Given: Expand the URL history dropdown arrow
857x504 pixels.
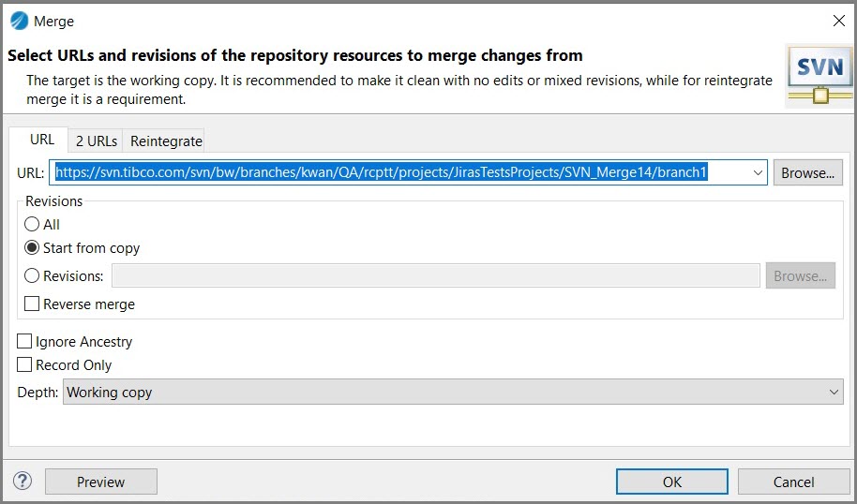Looking at the screenshot, I should (758, 172).
